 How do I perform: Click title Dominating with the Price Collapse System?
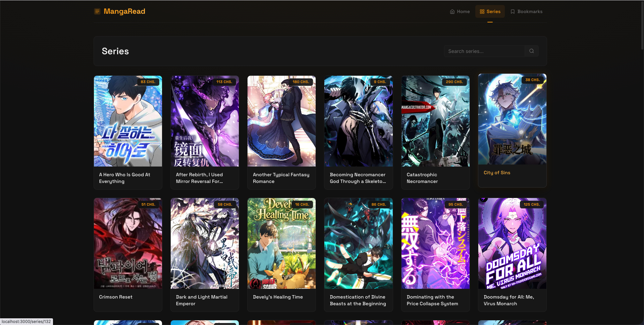432,300
